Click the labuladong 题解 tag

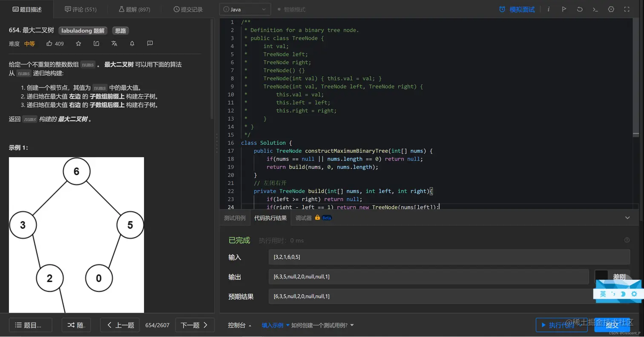coord(83,31)
